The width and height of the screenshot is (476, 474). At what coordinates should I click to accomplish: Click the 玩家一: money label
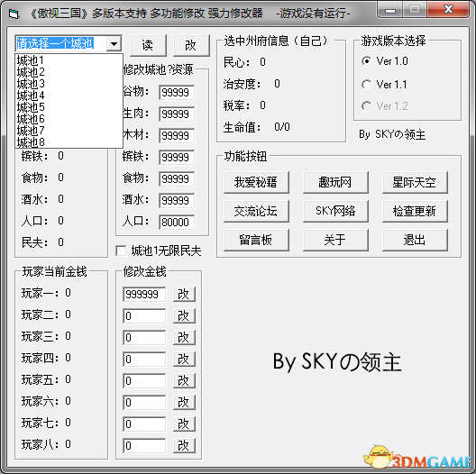click(x=40, y=293)
